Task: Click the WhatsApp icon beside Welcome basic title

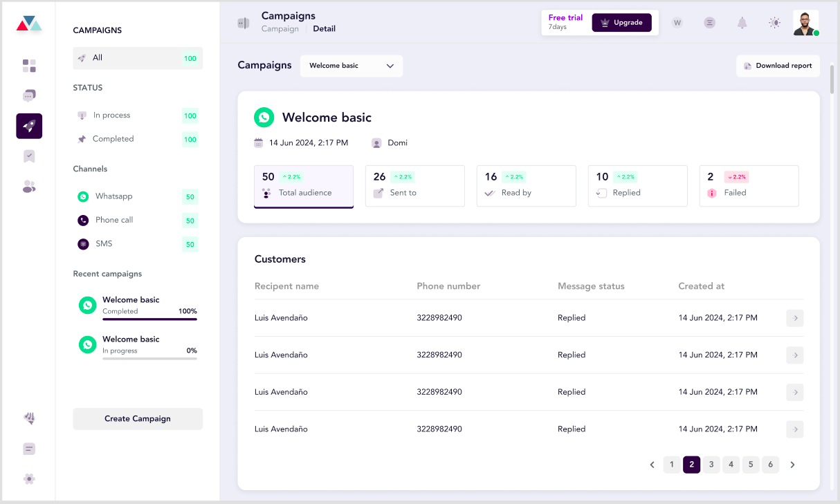Action: pyautogui.click(x=264, y=118)
